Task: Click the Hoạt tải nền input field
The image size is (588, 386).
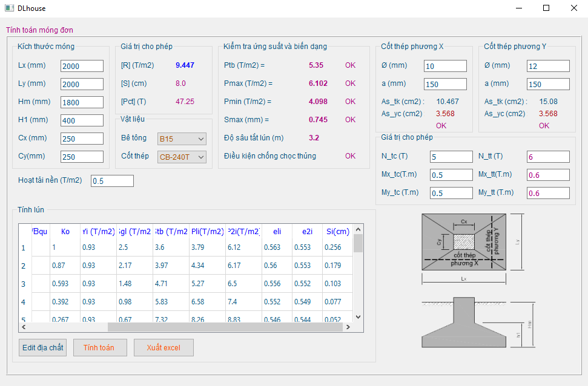Action: (x=112, y=181)
